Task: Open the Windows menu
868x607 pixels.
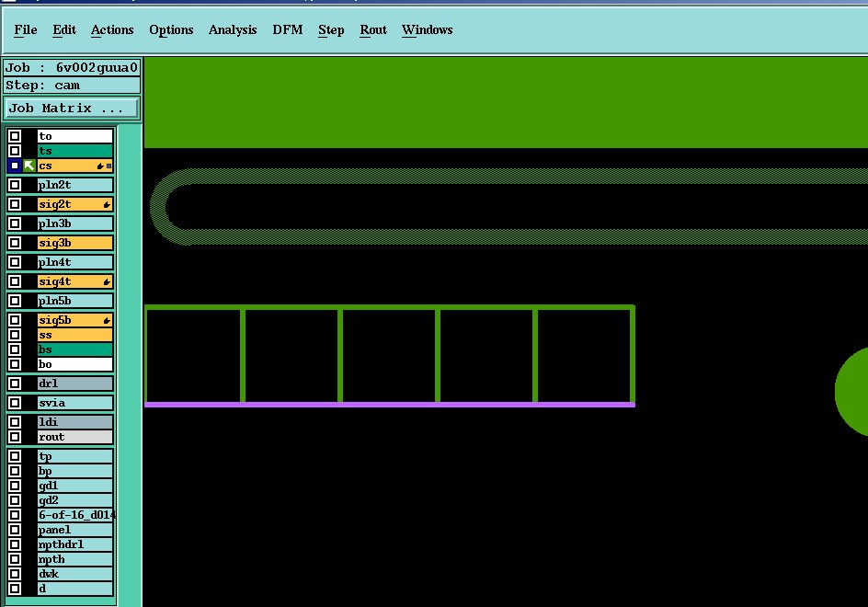Action: click(427, 30)
